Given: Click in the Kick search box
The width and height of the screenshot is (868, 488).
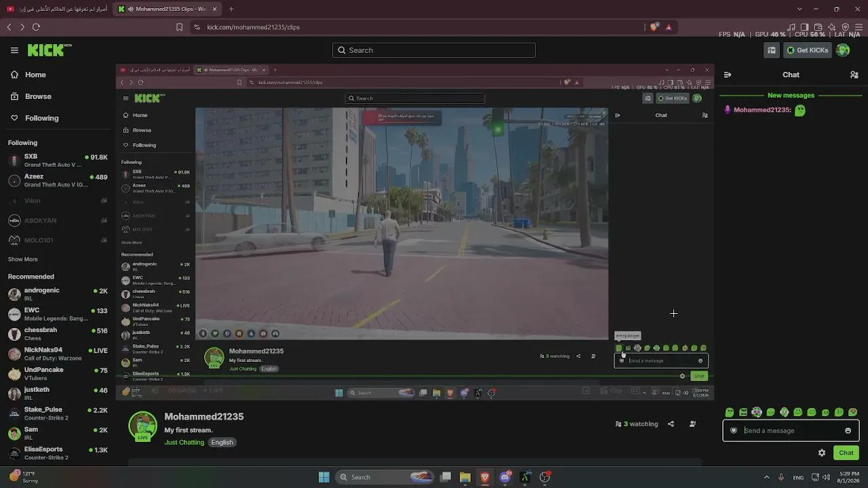Looking at the screenshot, I should coord(434,50).
